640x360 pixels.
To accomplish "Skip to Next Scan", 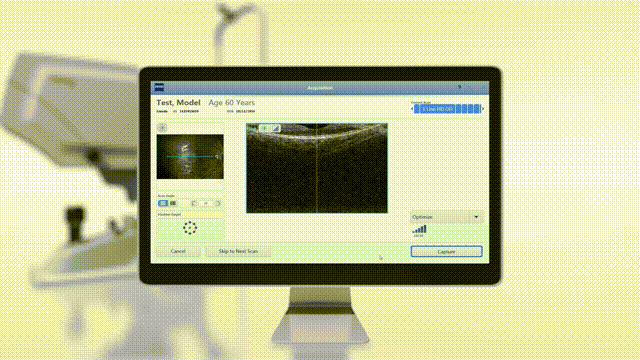I will point(238,251).
